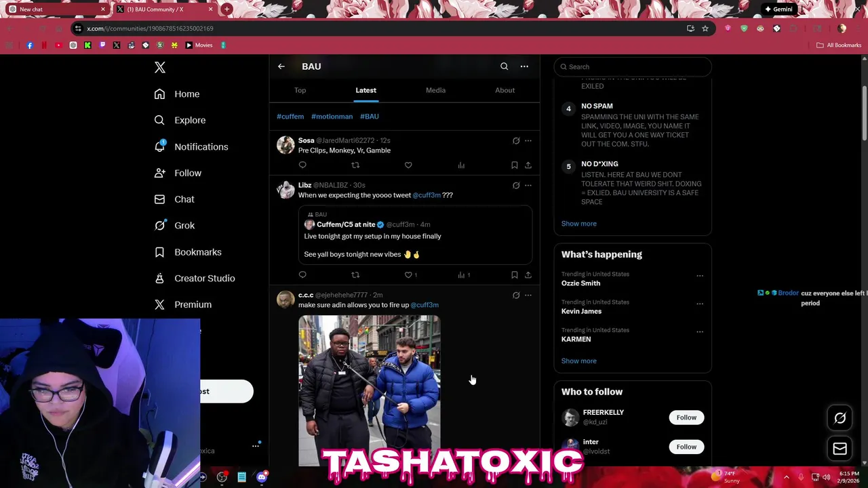Select the Latest tab
The image size is (868, 488).
[366, 90]
